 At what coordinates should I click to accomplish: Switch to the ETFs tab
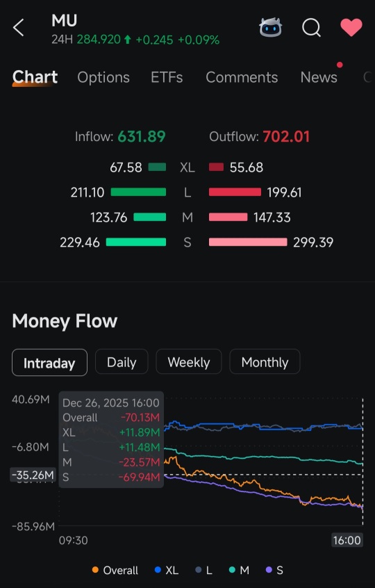coord(167,77)
